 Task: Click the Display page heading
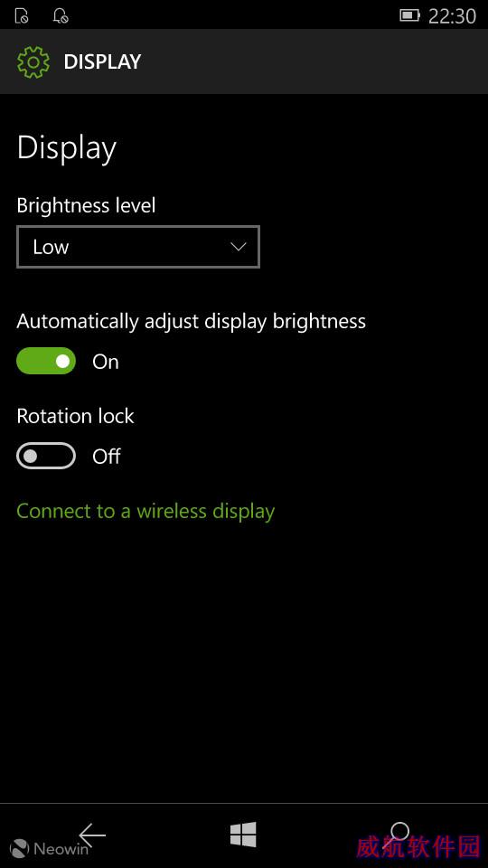tap(66, 148)
